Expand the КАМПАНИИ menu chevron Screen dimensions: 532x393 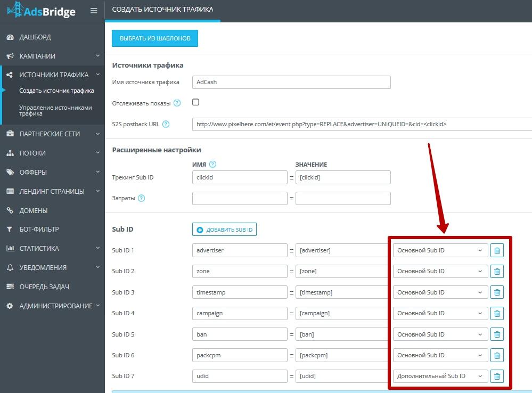[x=97, y=56]
